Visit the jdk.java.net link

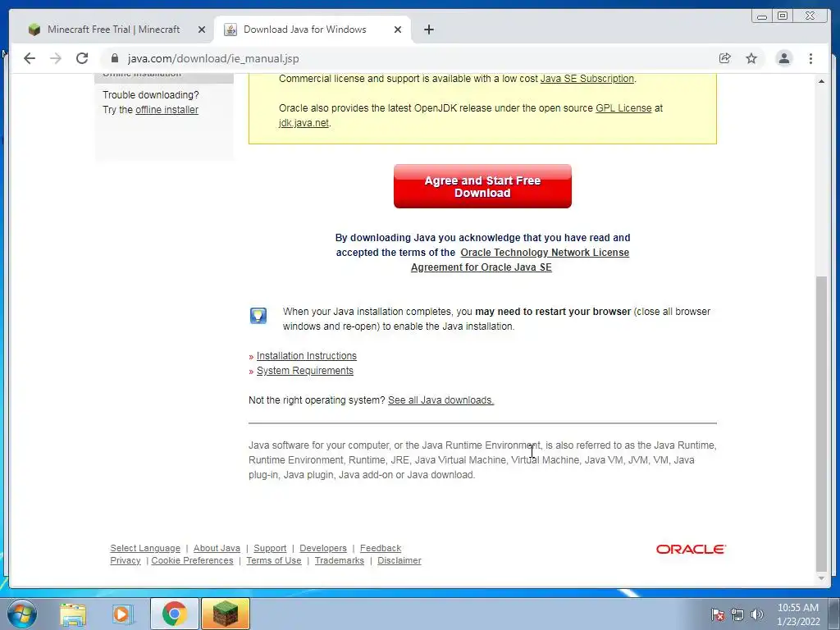(304, 123)
